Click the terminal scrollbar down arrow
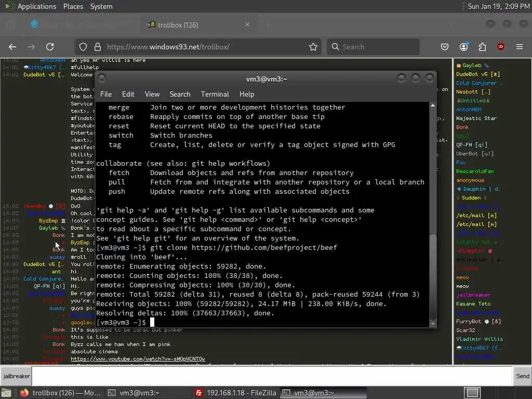The image size is (532, 399). 433,324
